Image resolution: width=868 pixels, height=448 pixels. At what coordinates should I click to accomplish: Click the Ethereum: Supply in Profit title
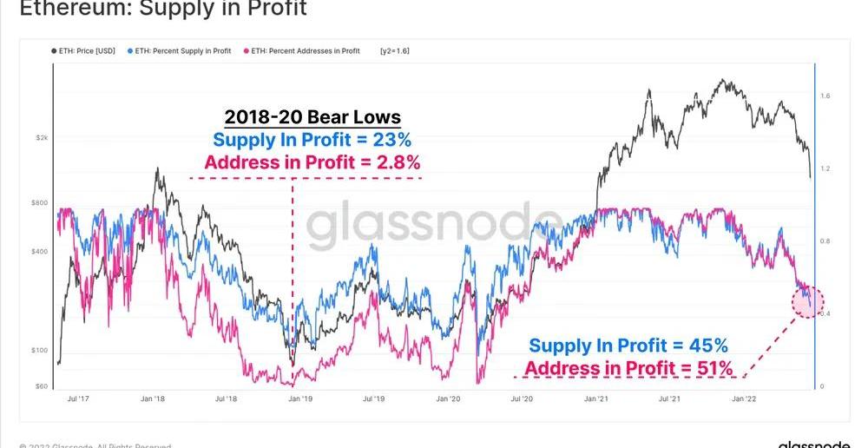click(162, 10)
